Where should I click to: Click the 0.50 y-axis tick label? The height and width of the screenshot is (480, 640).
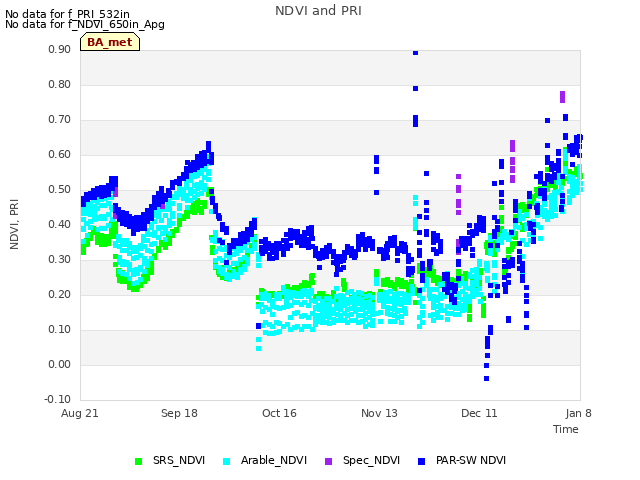click(59, 189)
